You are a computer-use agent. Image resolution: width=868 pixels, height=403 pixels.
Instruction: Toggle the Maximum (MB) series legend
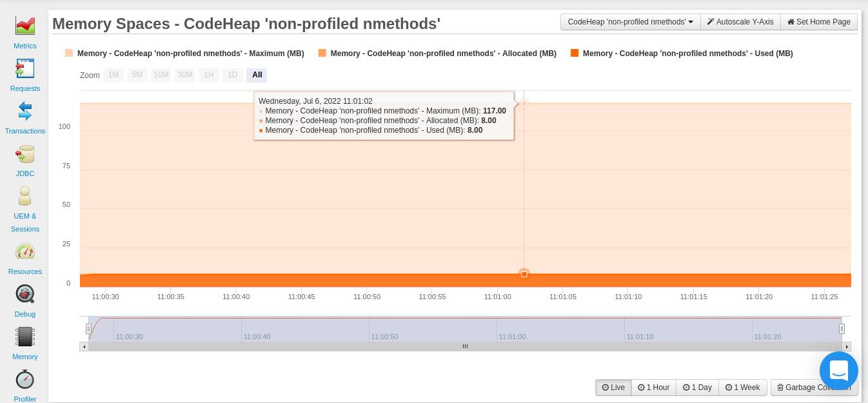click(x=190, y=54)
